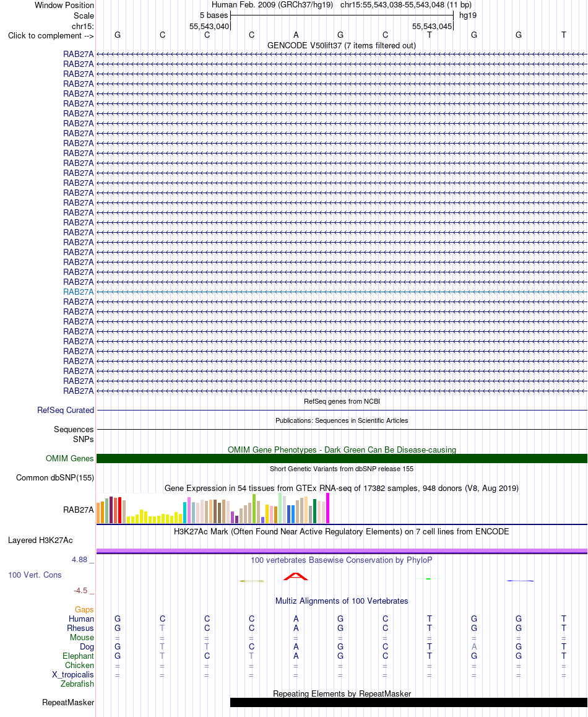Image resolution: width=588 pixels, height=717 pixels.
Task: Click the '100 vertebrates Basewise Conservation by PhyloP' title
Action: pyautogui.click(x=342, y=560)
